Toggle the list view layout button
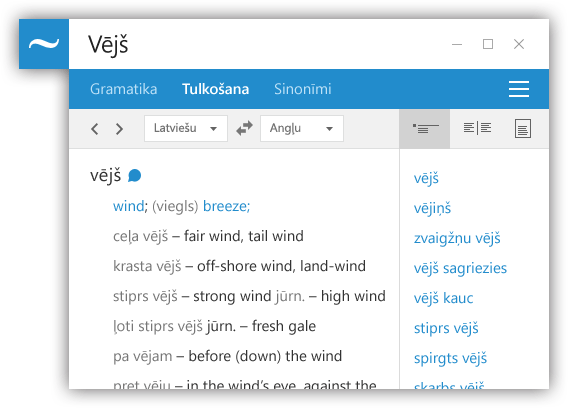Viewport: 568px width, 408px height. click(425, 129)
